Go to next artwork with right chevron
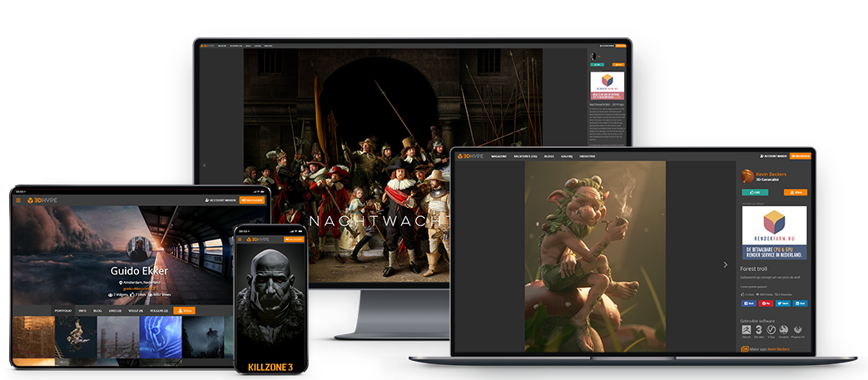 point(726,265)
